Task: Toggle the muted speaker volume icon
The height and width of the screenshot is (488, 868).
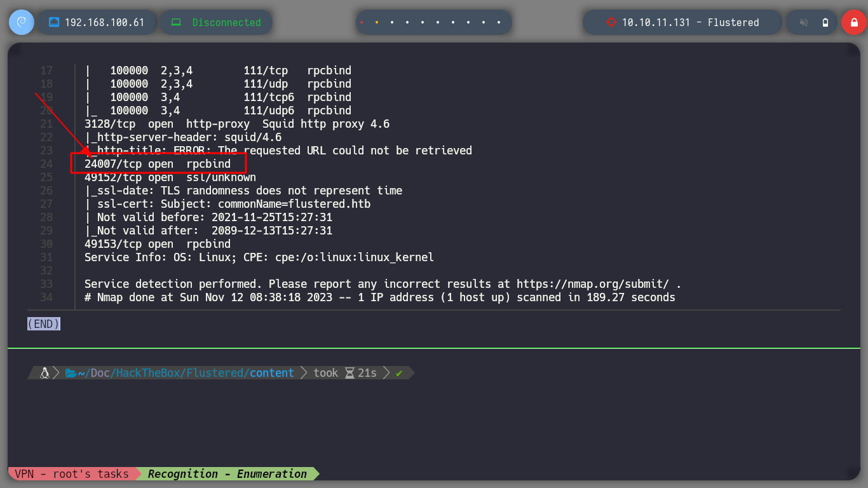Action: pyautogui.click(x=804, y=22)
